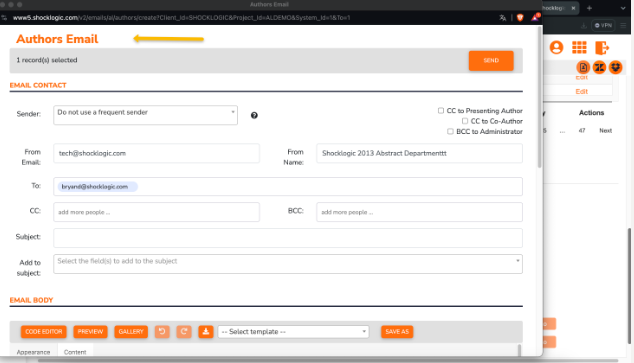Viewport: 634px width, 363px height.
Task: Click the CC add more people field
Action: (x=156, y=212)
